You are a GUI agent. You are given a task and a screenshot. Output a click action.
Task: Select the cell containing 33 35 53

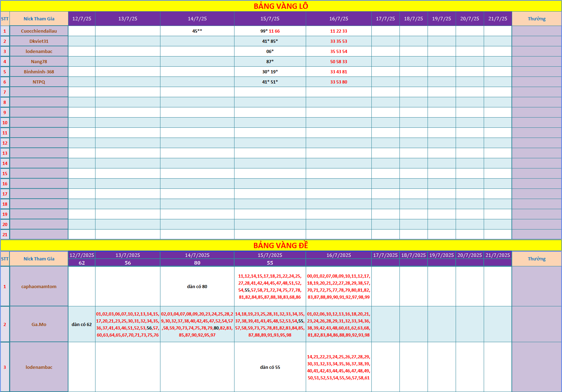[339, 41]
